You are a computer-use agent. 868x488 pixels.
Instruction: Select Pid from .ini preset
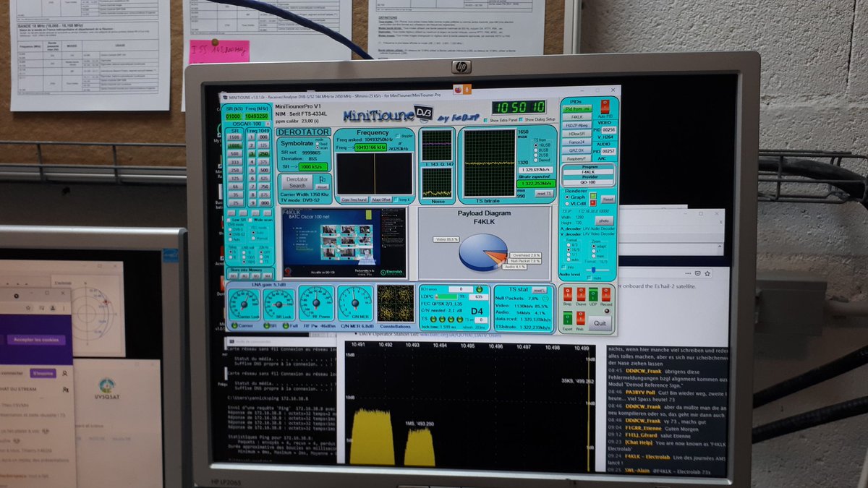pyautogui.click(x=577, y=108)
